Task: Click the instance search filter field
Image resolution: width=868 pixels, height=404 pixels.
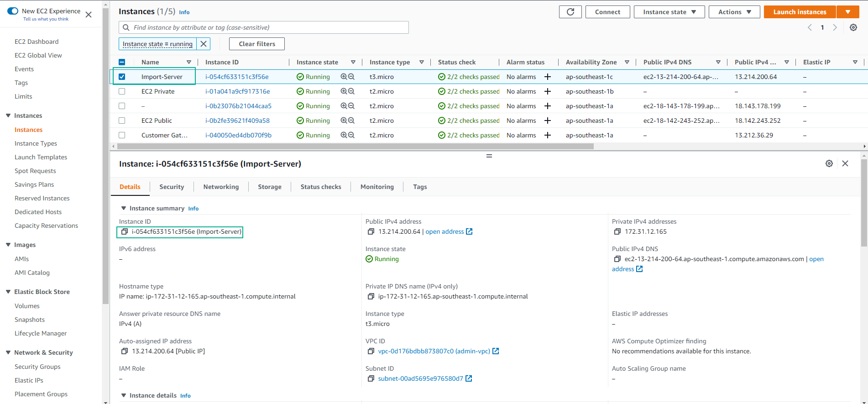Action: point(264,27)
